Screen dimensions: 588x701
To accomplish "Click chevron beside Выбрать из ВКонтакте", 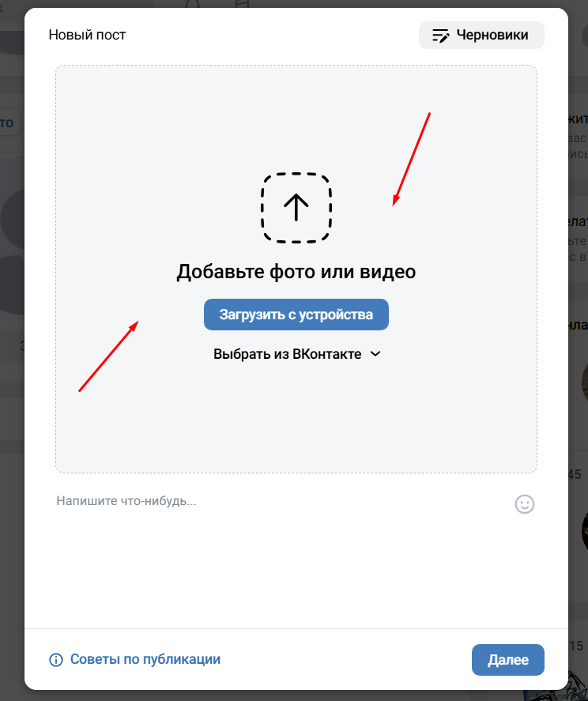I will [x=375, y=354].
